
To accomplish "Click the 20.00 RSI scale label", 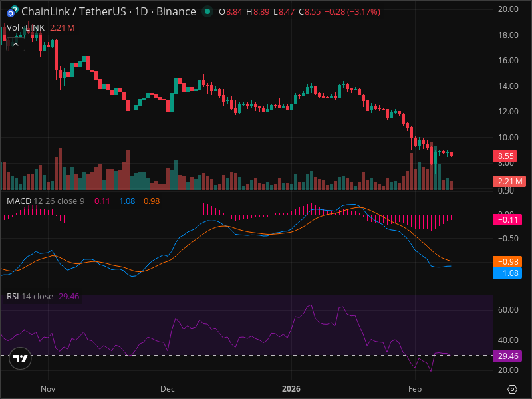I will pos(508,370).
